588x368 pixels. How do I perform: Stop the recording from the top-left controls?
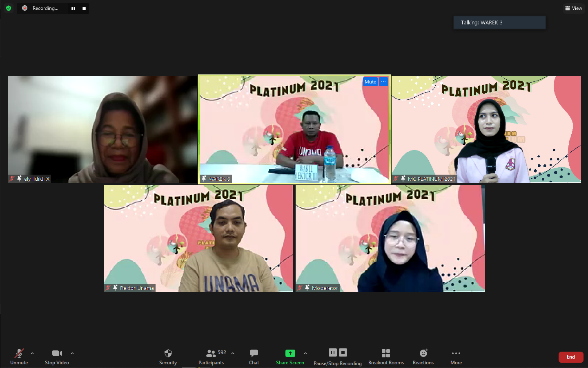[x=84, y=8]
